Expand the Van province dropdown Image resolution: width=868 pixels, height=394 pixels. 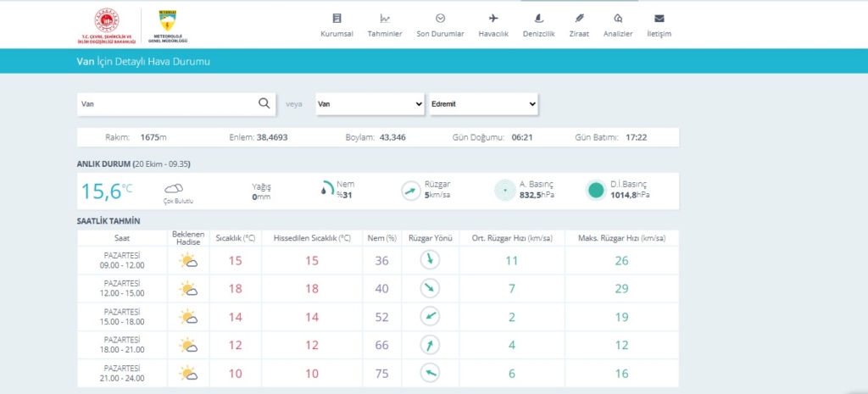pyautogui.click(x=370, y=103)
